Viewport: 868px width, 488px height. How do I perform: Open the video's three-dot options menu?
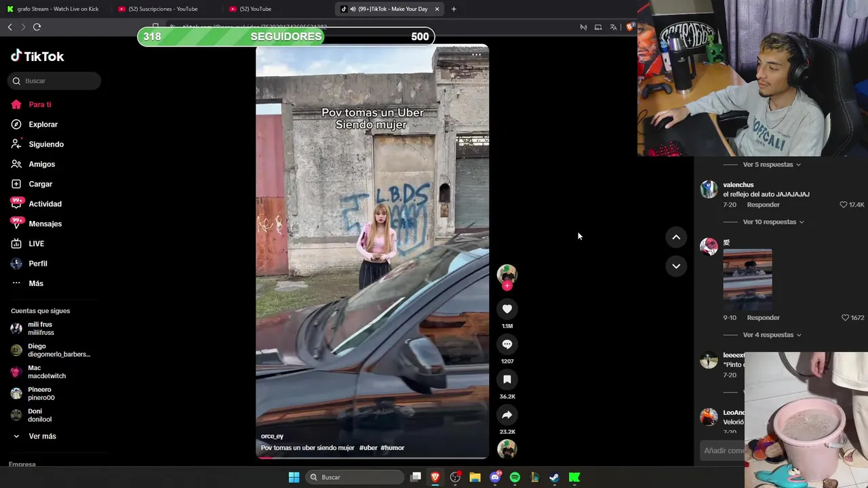point(476,54)
